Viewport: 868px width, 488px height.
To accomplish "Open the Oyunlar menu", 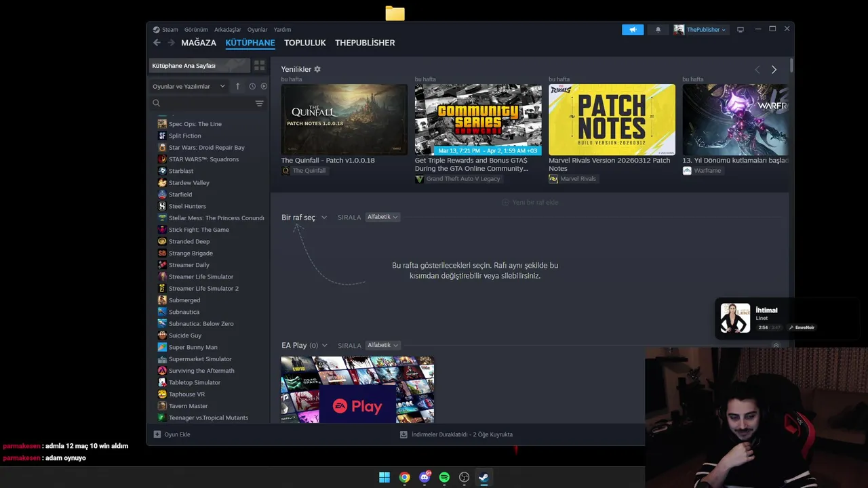I will [258, 30].
